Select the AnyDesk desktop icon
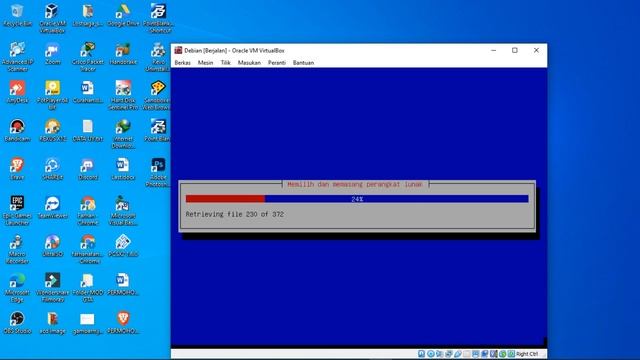The image size is (640, 360). coord(17,92)
